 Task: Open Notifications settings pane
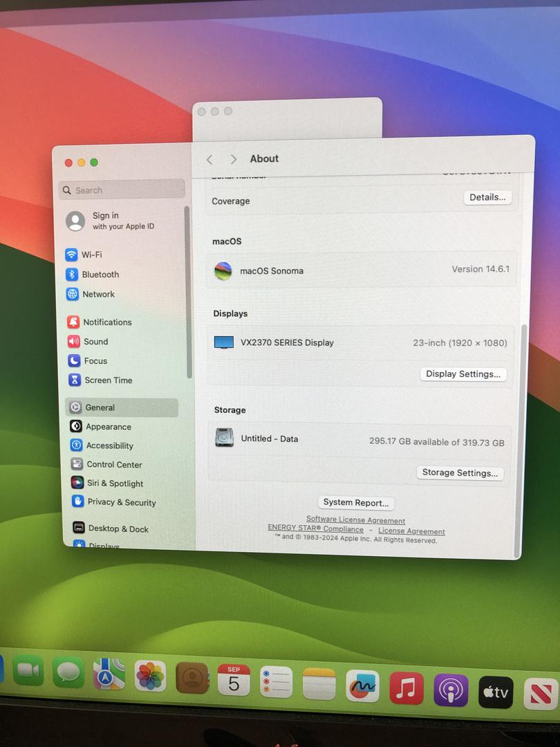(x=106, y=322)
